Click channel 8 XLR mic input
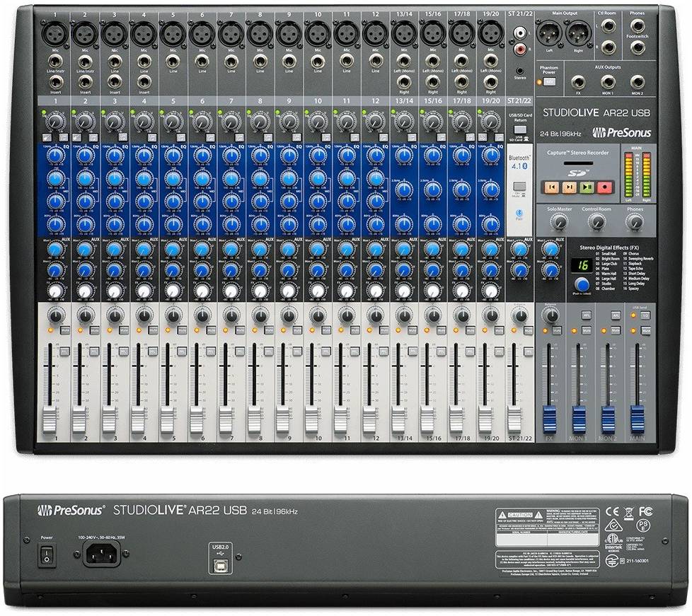Screen dimensions: 692x616 pos(260,33)
